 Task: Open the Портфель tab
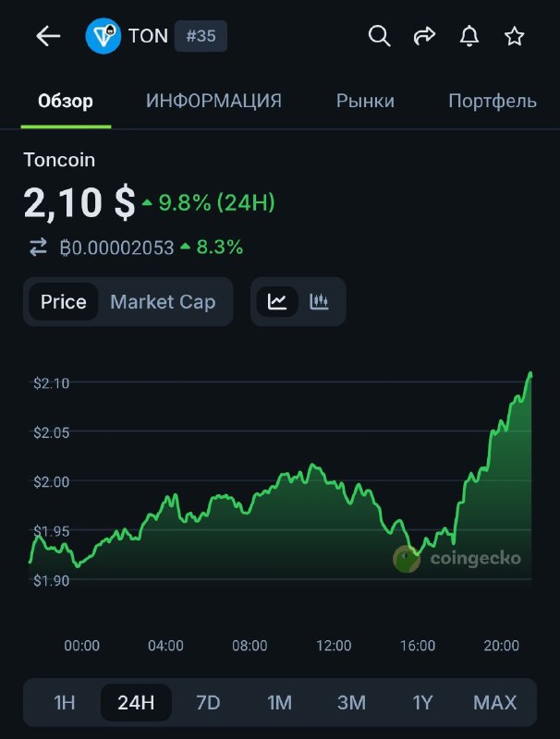coord(493,102)
